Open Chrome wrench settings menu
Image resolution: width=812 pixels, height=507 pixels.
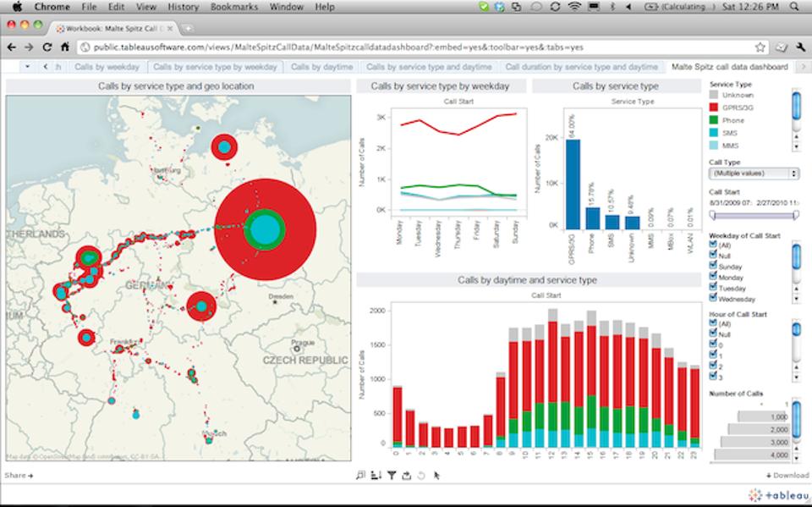[801, 47]
